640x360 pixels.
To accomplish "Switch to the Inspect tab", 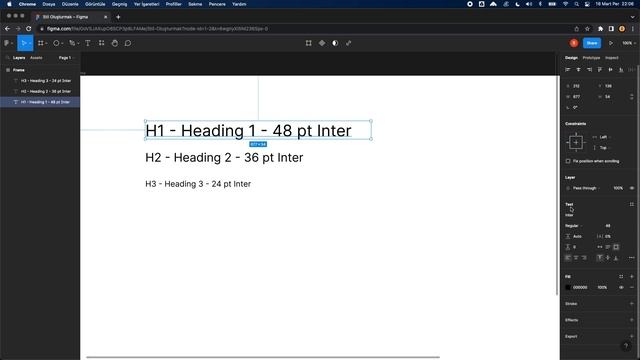I will pyautogui.click(x=611, y=58).
